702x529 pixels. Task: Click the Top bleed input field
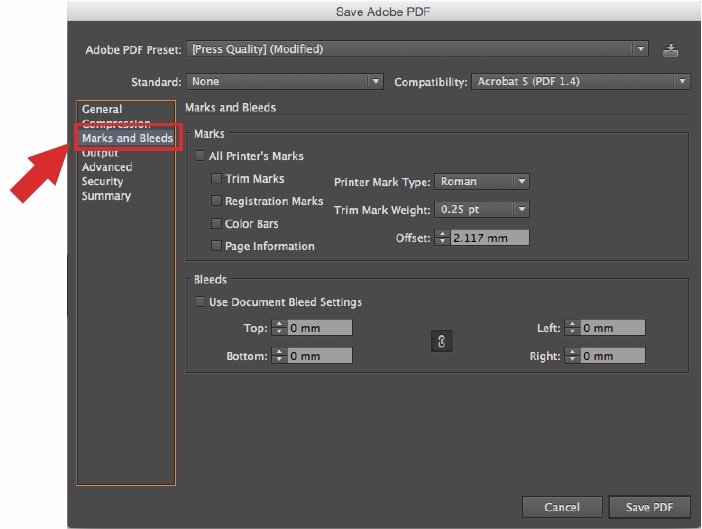320,328
